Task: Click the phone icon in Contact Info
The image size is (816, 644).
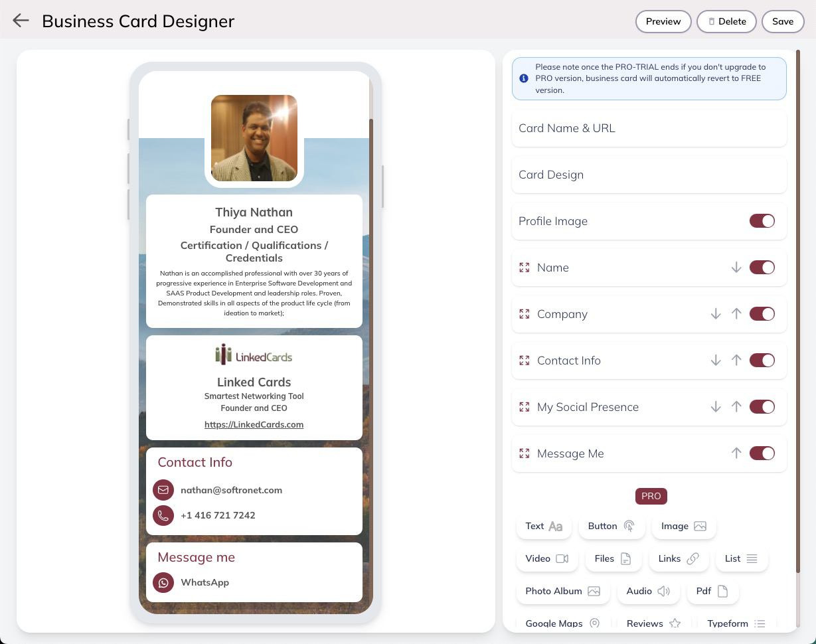Action: coord(163,515)
